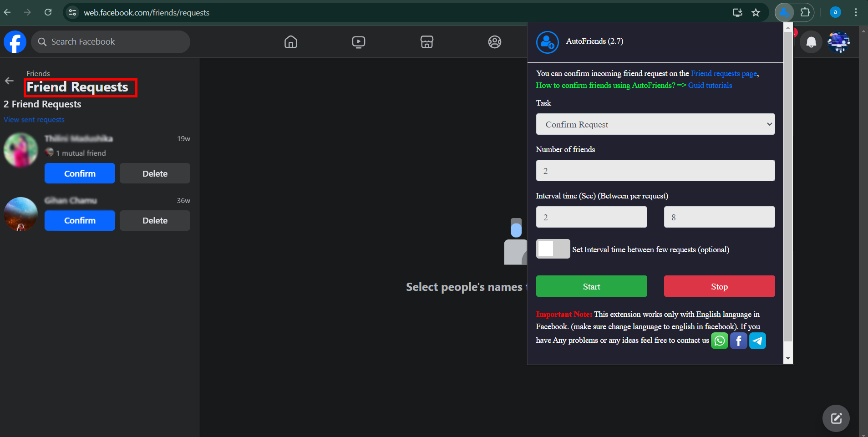Open the Facebook Home icon

(290, 42)
